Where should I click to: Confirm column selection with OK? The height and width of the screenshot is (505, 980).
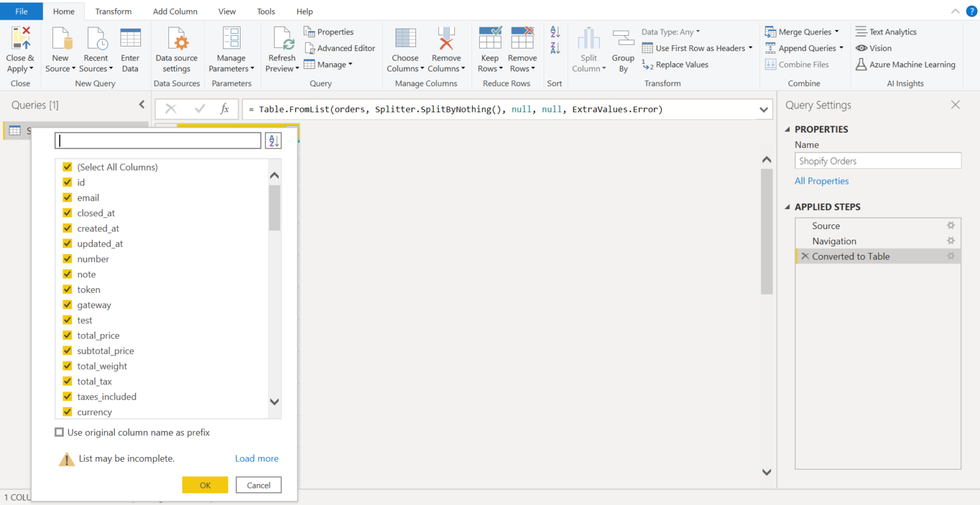[205, 485]
